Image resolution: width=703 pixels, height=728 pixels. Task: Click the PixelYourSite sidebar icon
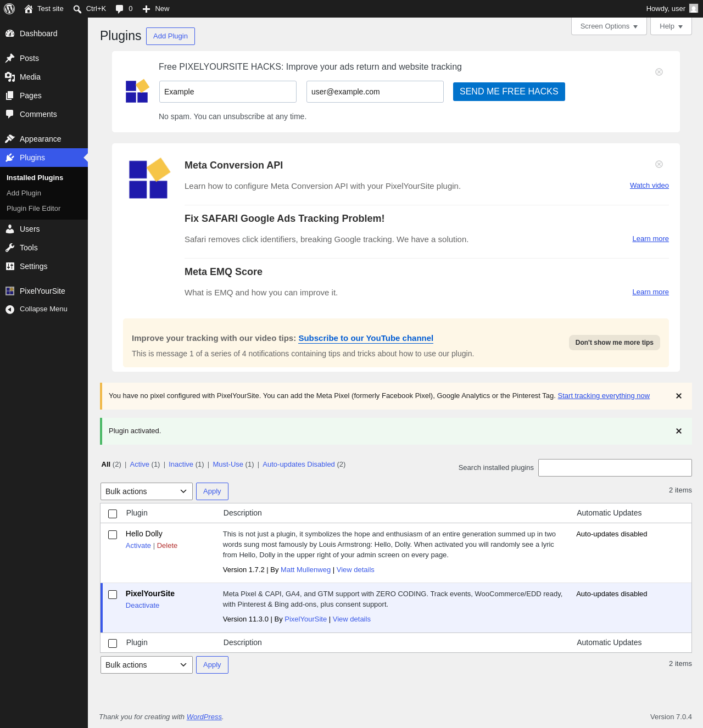(x=10, y=291)
